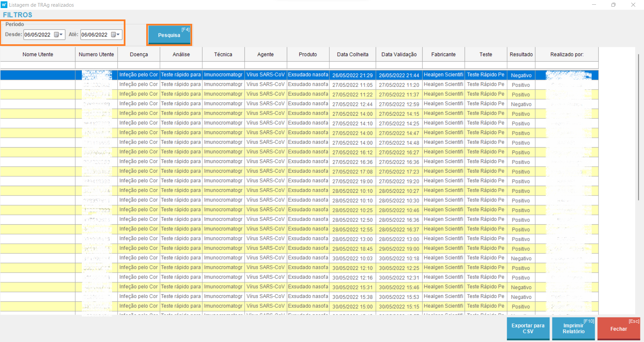The height and width of the screenshot is (342, 644).
Task: Open the Desde date calendar dropdown
Action: pos(59,35)
